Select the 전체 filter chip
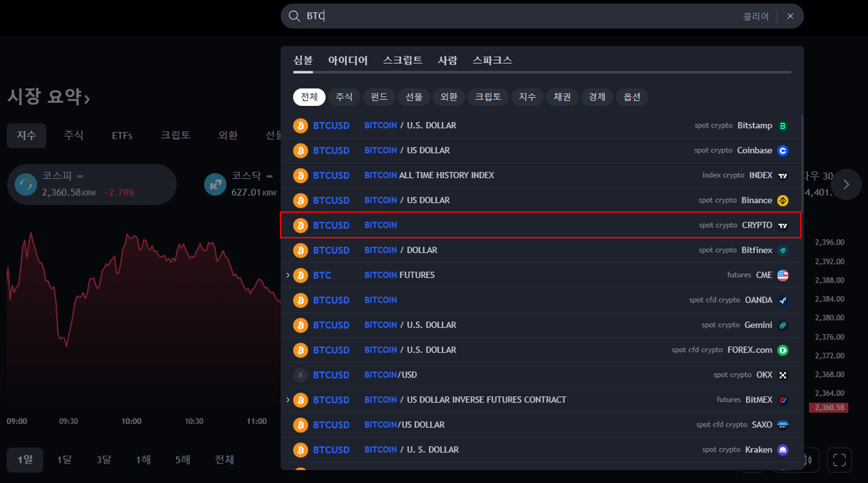The height and width of the screenshot is (483, 868). [x=309, y=97]
